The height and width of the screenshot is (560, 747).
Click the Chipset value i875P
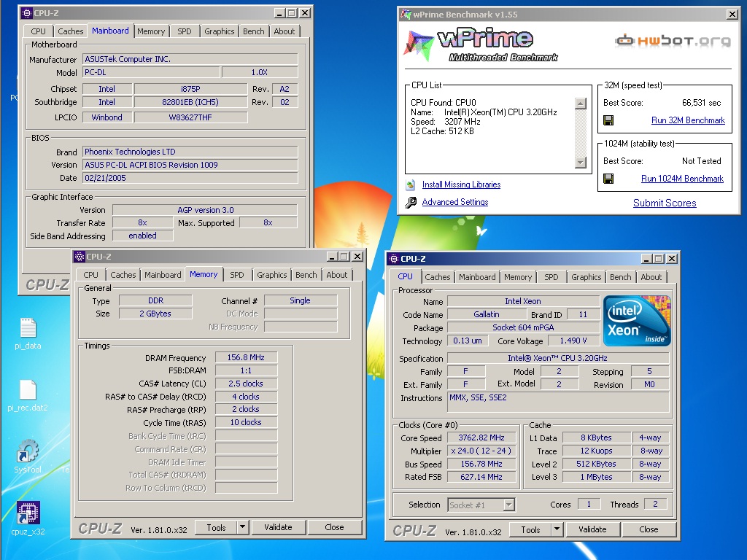[190, 89]
